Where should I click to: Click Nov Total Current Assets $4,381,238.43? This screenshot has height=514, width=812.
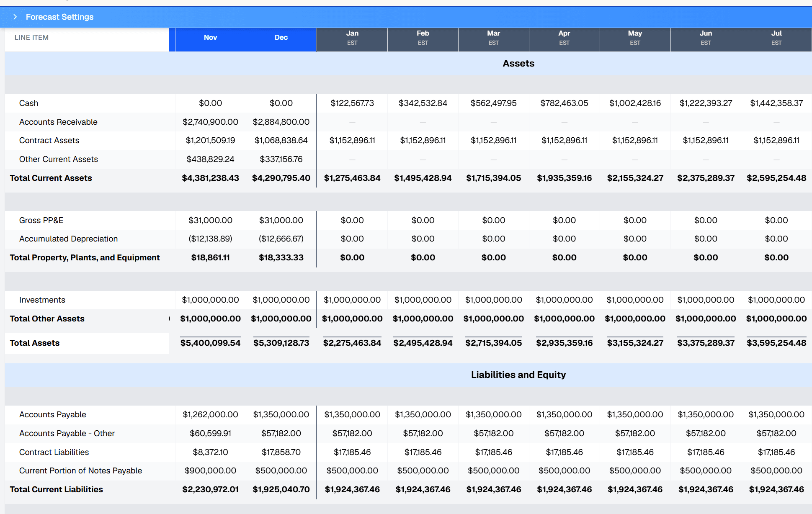(210, 178)
